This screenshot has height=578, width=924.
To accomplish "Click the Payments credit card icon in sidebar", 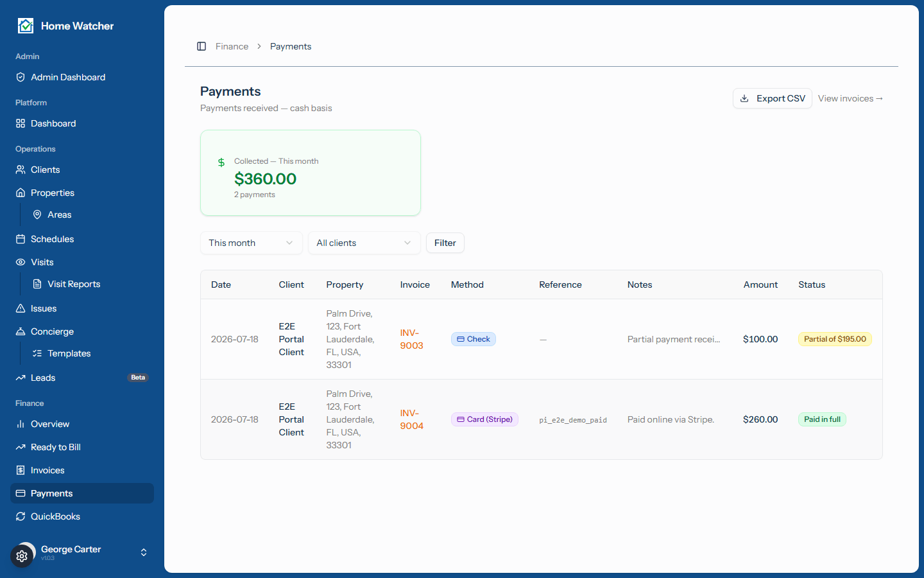I will point(21,493).
